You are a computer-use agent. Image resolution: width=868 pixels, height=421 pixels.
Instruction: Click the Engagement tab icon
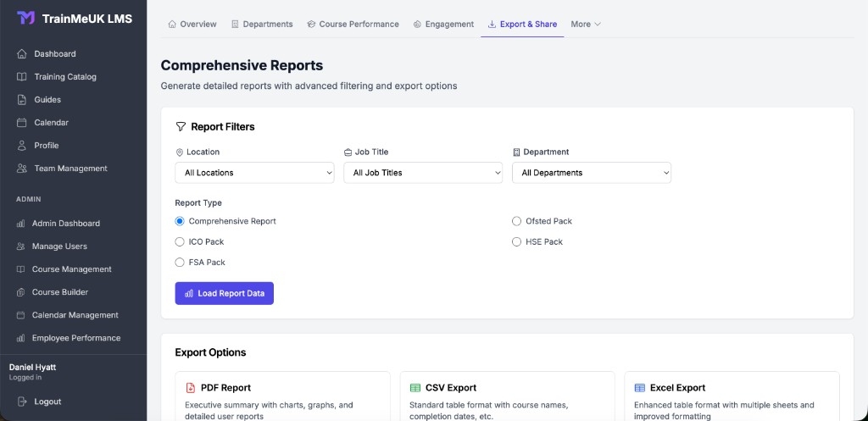(417, 25)
